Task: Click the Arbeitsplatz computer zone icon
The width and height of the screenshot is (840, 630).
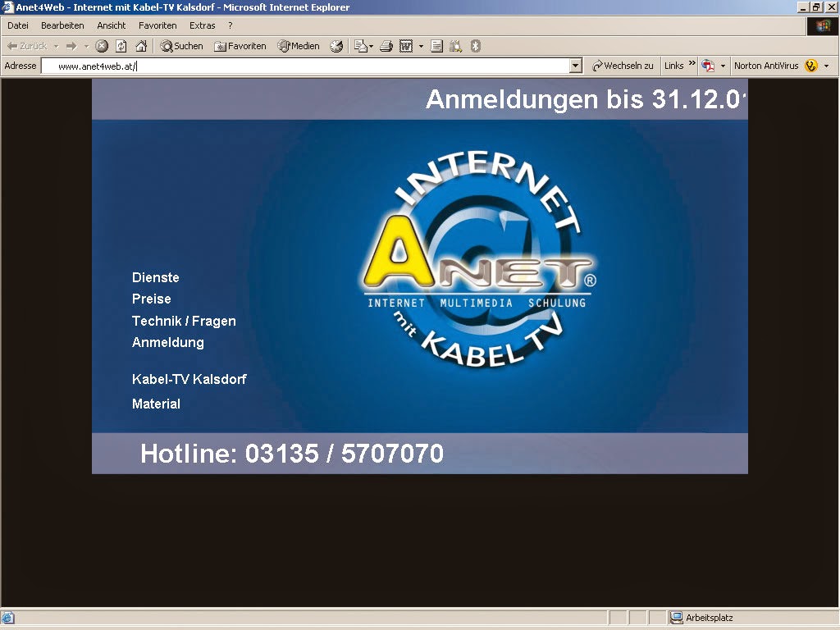Action: (677, 618)
